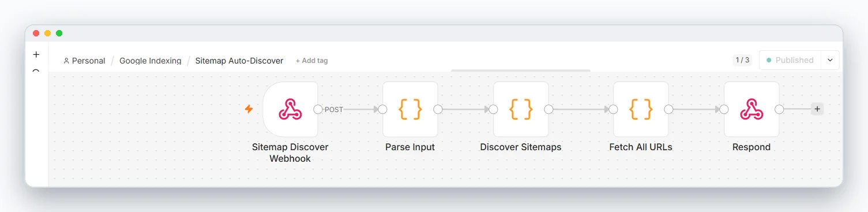Screen dimensions: 868x212
Task: Click the Respond label text
Action: click(751, 147)
